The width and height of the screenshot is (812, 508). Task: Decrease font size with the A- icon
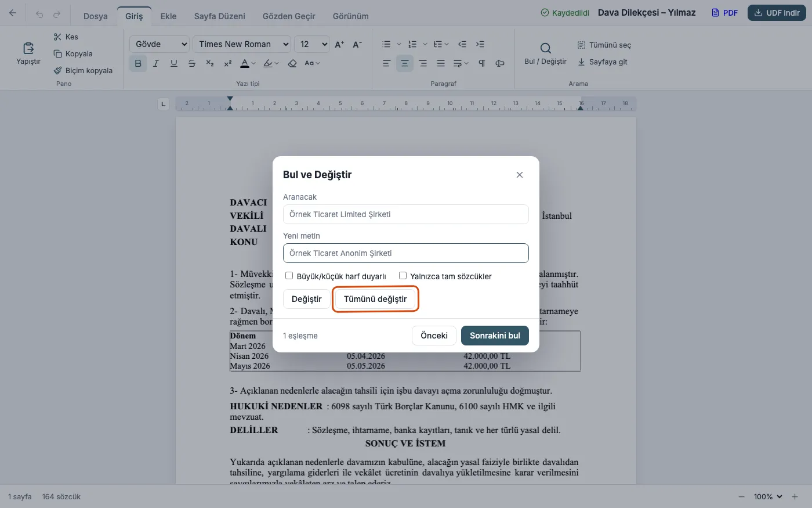[357, 44]
